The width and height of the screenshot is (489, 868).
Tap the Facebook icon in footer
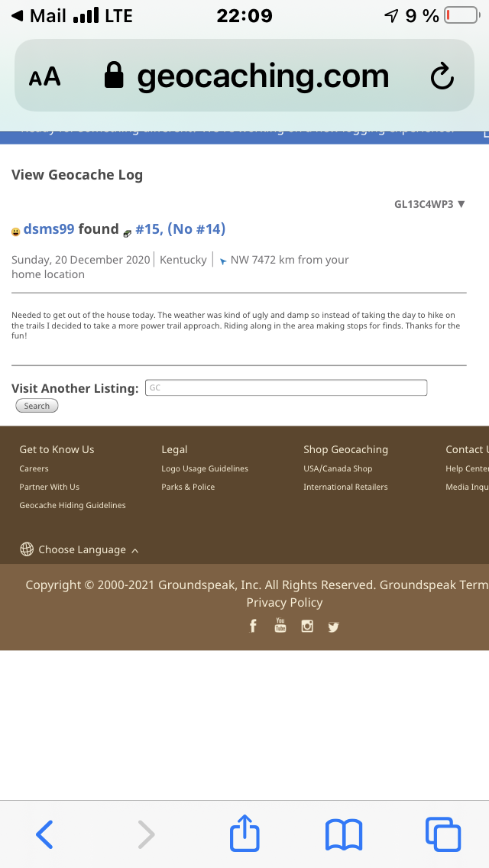coord(253,626)
